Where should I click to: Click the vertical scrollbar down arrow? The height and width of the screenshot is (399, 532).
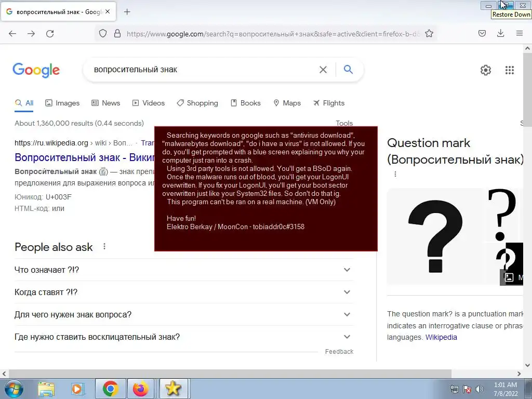[x=528, y=365]
